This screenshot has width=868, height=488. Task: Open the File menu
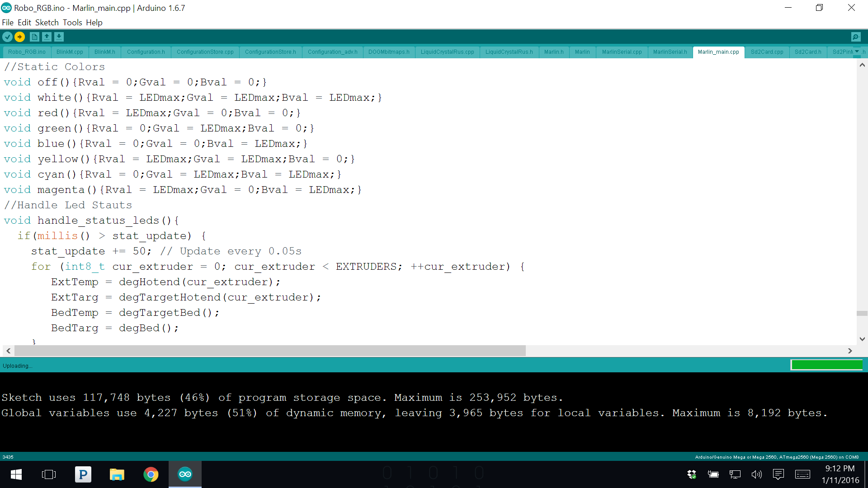(8, 22)
